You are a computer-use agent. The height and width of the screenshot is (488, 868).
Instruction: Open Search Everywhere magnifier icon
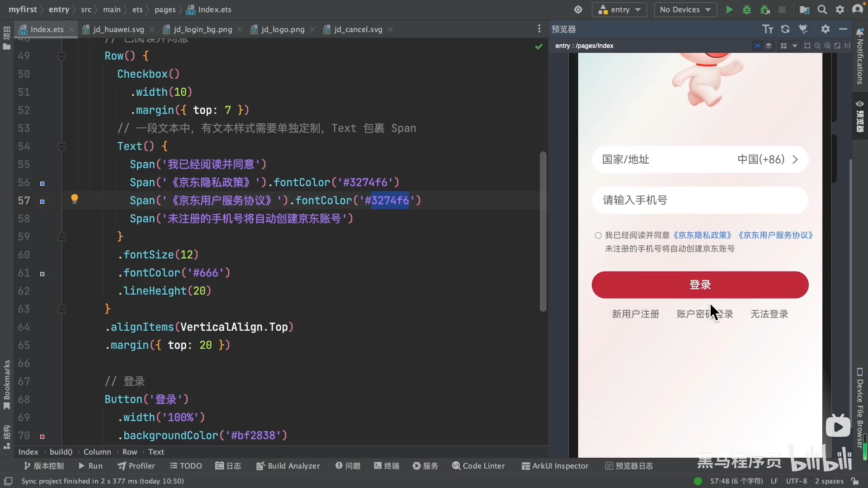[x=822, y=9]
